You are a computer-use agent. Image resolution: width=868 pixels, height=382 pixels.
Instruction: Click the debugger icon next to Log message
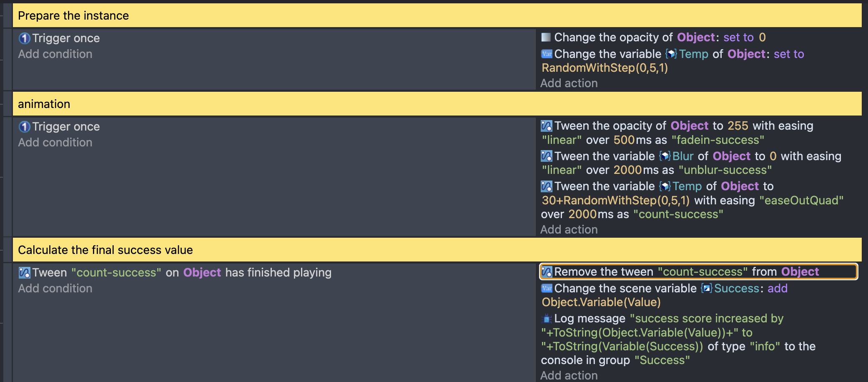coord(547,319)
